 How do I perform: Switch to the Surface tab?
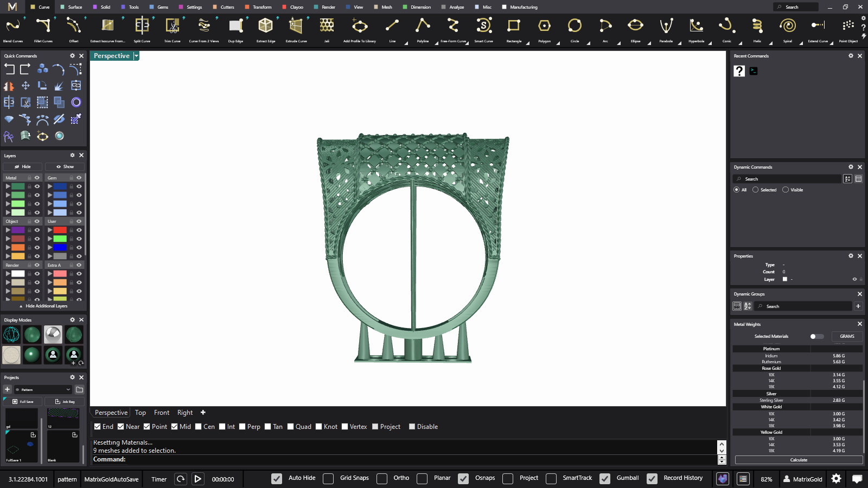[71, 7]
